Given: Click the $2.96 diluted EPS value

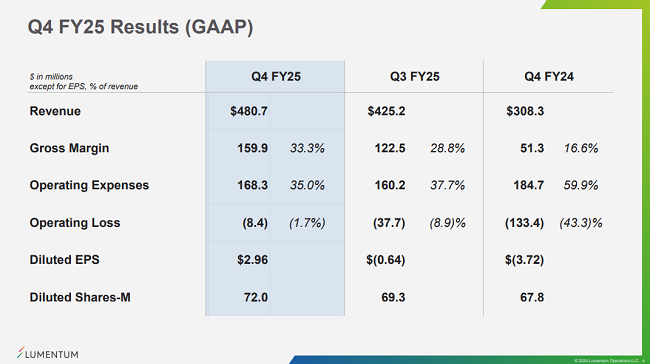Looking at the screenshot, I should pyautogui.click(x=252, y=260).
